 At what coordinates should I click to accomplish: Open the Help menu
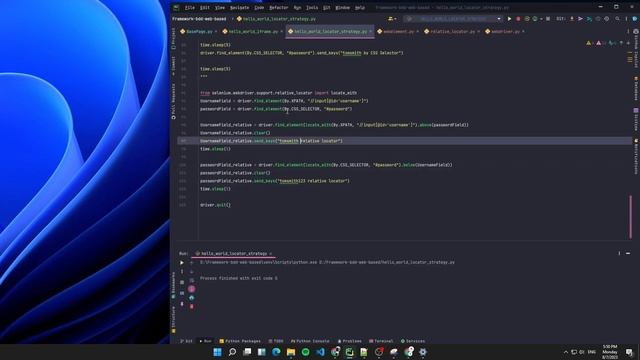[x=360, y=7]
